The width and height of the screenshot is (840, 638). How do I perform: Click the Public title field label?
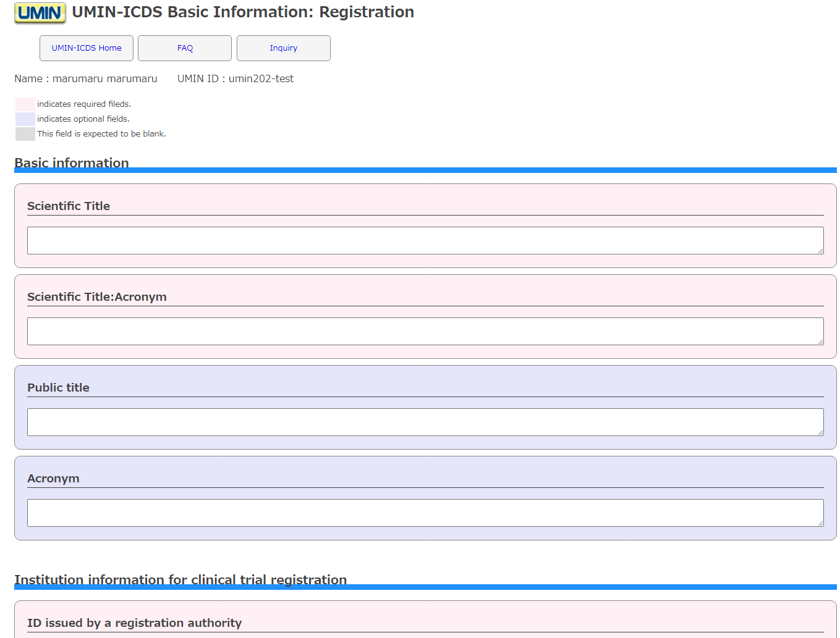tap(58, 387)
